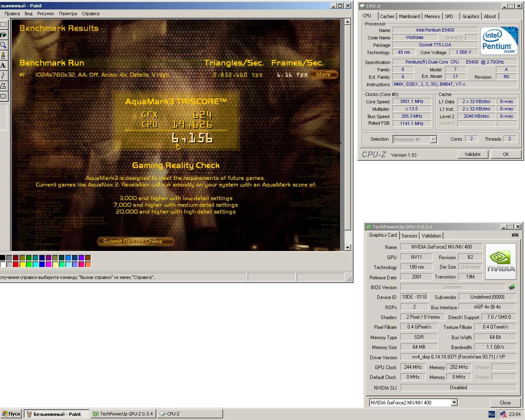Pick the yellow color swatch

coord(22,264)
